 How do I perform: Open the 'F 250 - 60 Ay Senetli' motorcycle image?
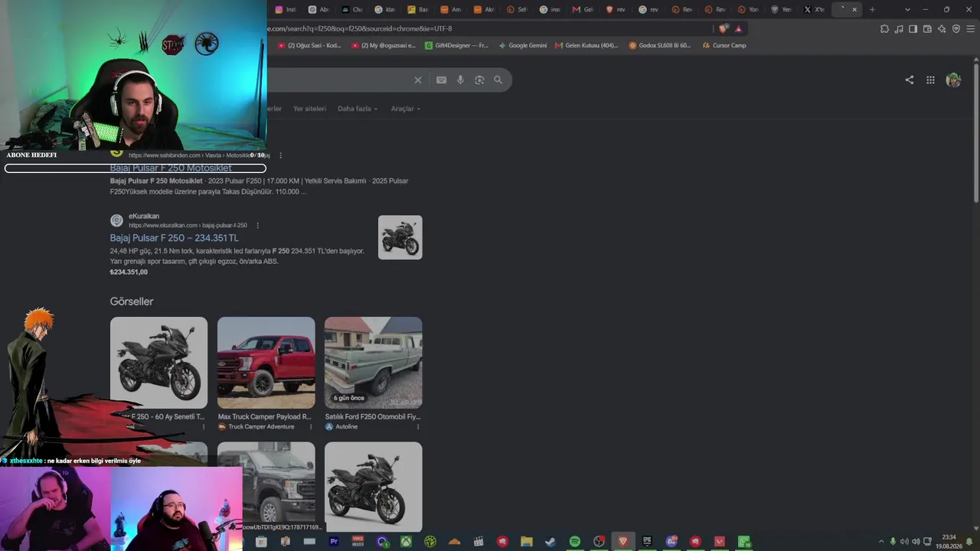158,363
